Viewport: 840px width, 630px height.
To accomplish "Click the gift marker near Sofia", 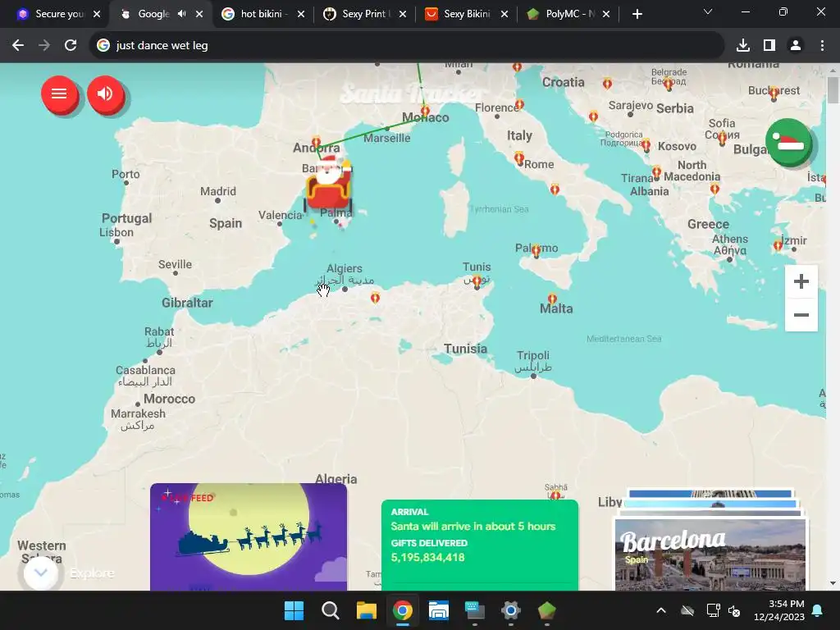I will pyautogui.click(x=722, y=138).
